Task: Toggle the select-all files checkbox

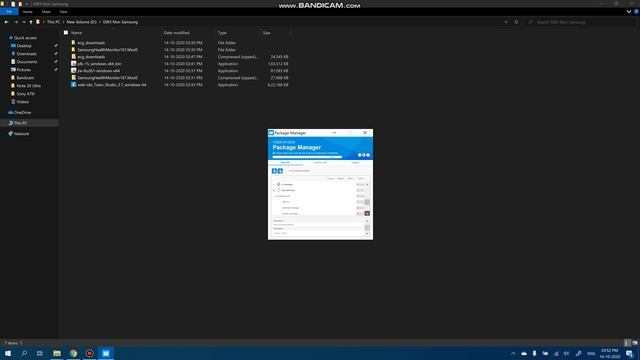Action: point(66,33)
